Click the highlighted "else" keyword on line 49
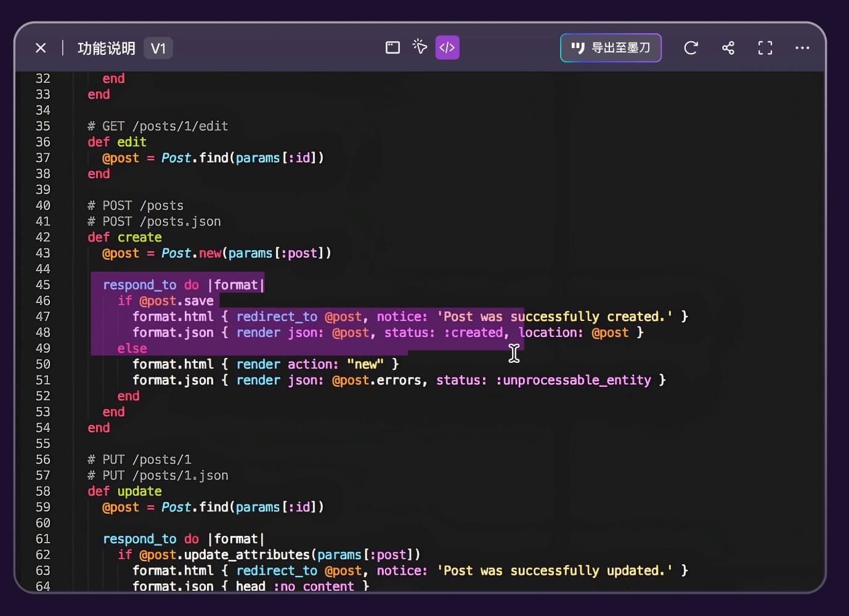 [132, 348]
